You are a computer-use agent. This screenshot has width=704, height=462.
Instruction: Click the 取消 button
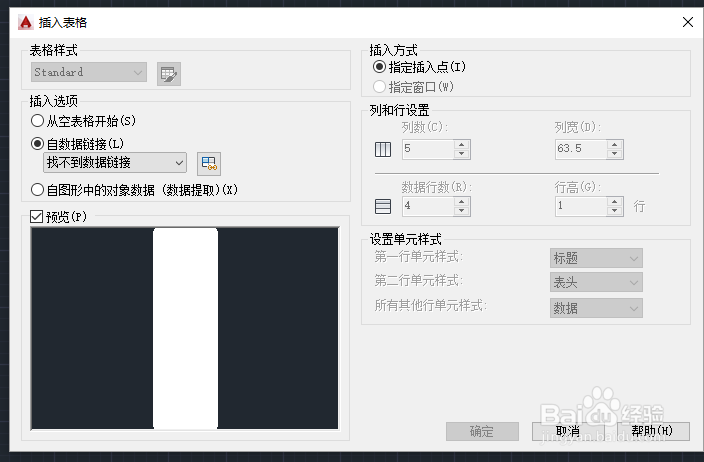tap(568, 431)
